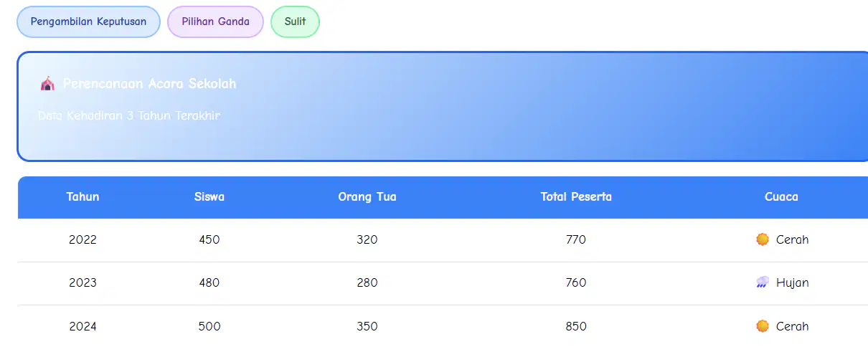Image resolution: width=868 pixels, height=357 pixels.
Task: Click the sun icon in 2022 row
Action: click(763, 239)
